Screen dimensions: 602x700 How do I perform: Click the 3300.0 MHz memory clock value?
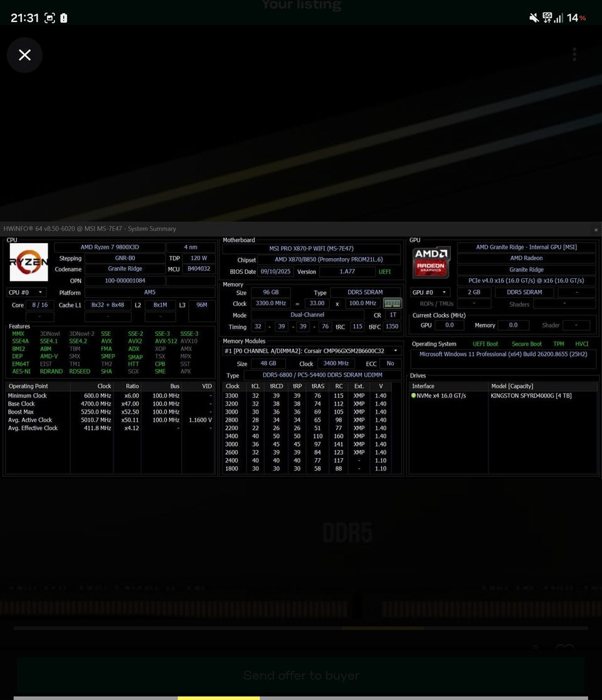pyautogui.click(x=271, y=303)
